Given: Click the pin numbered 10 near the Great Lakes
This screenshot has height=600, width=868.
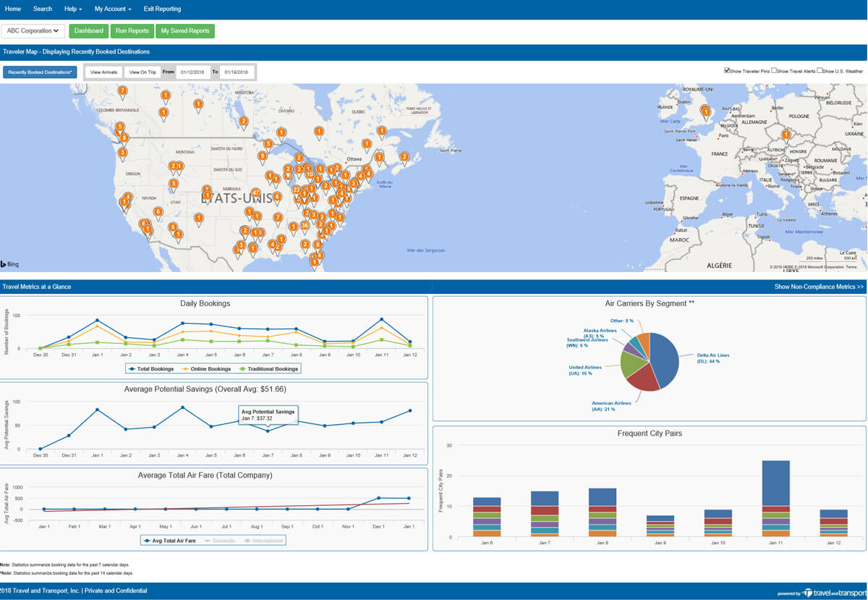Looking at the screenshot, I should pyautogui.click(x=310, y=174).
